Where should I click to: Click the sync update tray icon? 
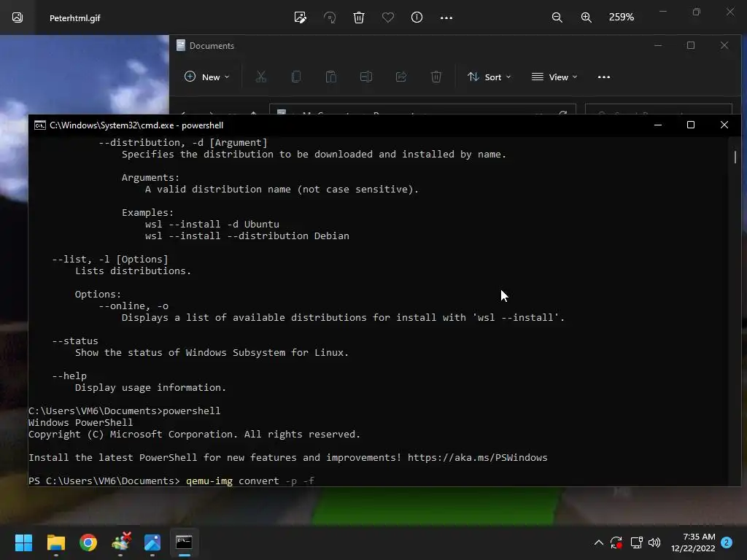tap(616, 542)
